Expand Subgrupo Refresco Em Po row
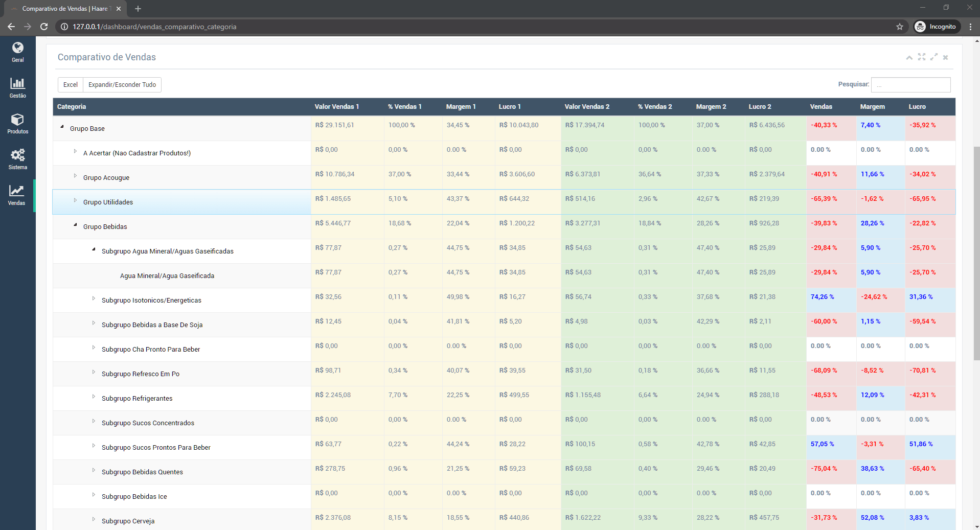This screenshot has width=980, height=530. pyautogui.click(x=94, y=372)
